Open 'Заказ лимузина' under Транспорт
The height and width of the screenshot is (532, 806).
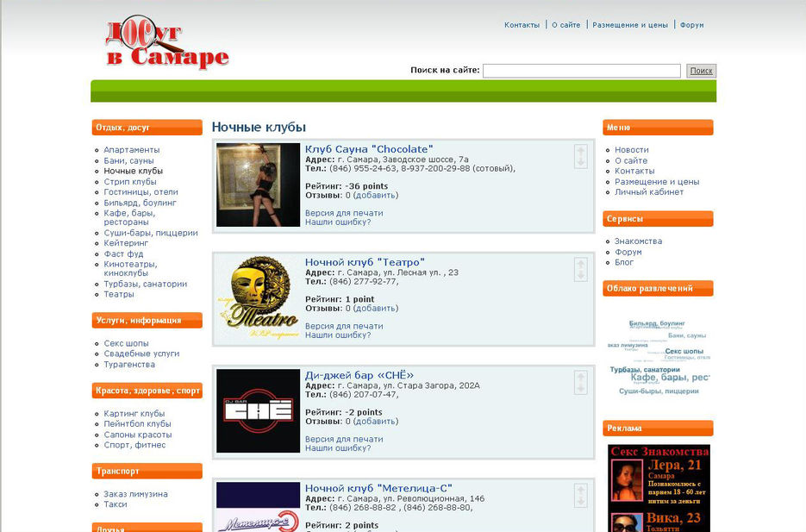(x=135, y=494)
